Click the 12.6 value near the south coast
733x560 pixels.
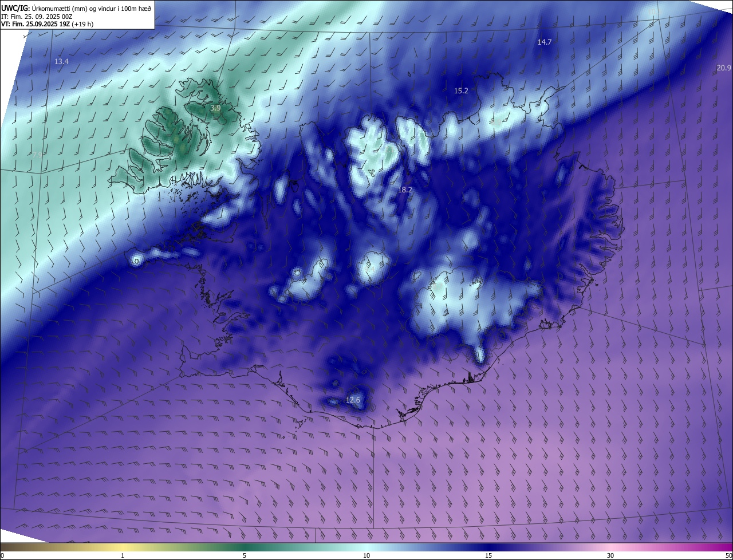[353, 400]
